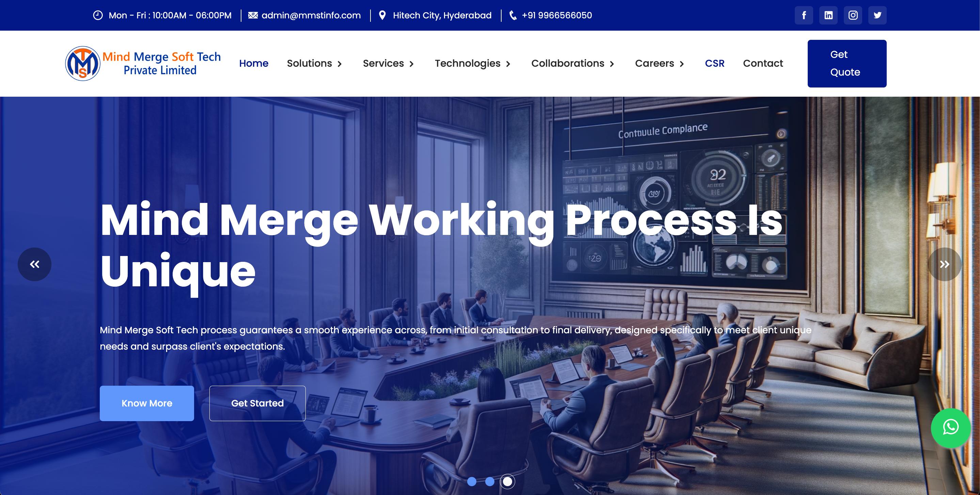Click the admin@mmstinfo.com email link
The image size is (980, 495).
coord(311,16)
